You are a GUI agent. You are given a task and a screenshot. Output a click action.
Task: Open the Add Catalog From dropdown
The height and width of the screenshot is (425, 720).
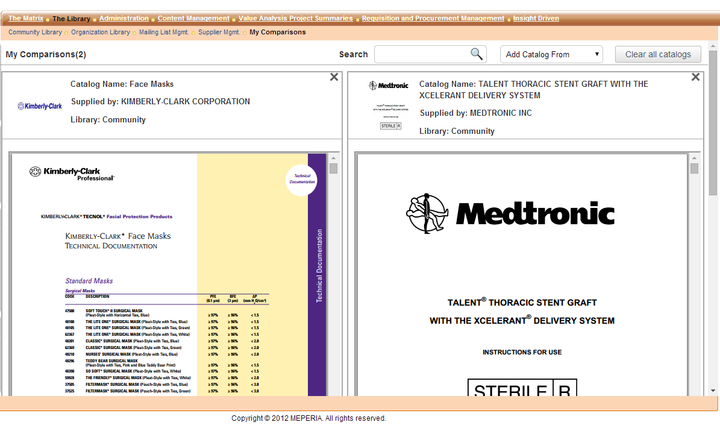(551, 54)
